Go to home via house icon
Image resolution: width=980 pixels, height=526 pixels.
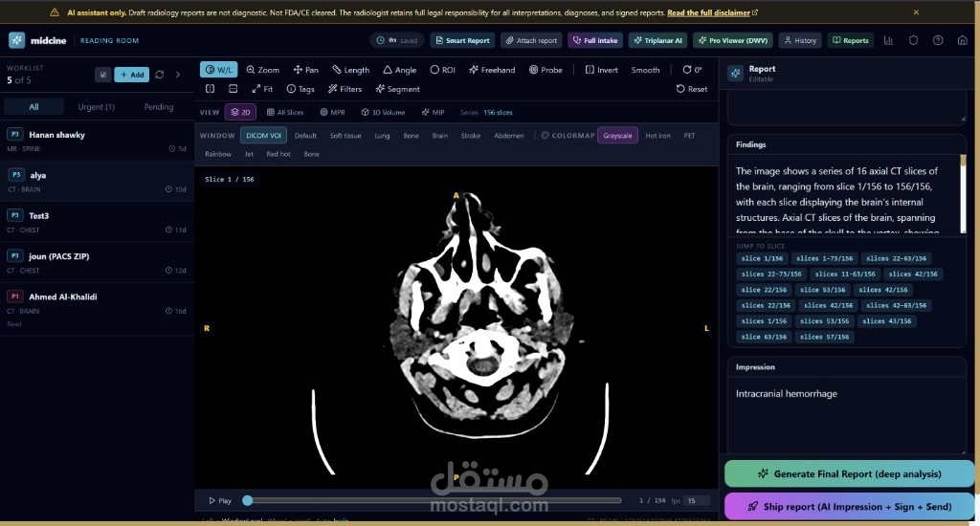click(x=963, y=40)
